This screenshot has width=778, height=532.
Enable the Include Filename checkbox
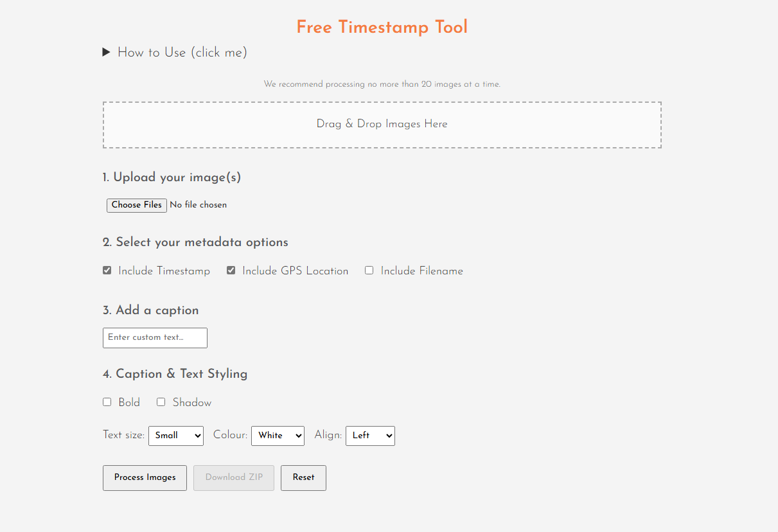coord(369,270)
